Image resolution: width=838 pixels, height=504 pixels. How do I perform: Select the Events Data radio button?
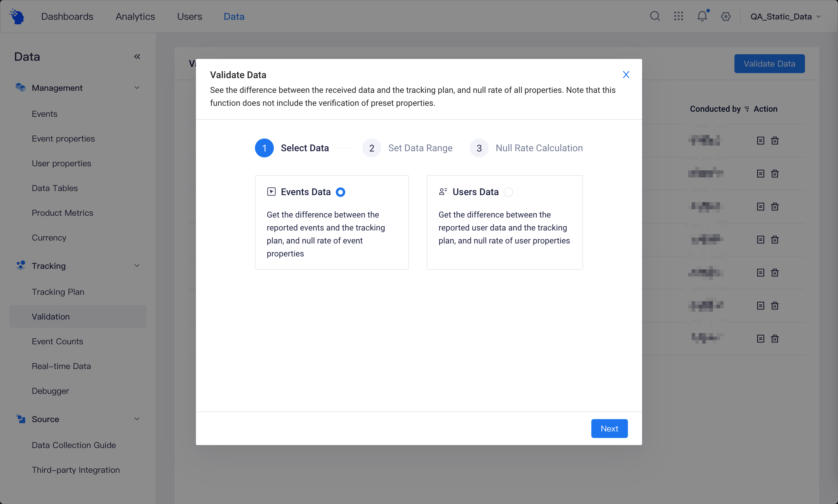tap(340, 192)
